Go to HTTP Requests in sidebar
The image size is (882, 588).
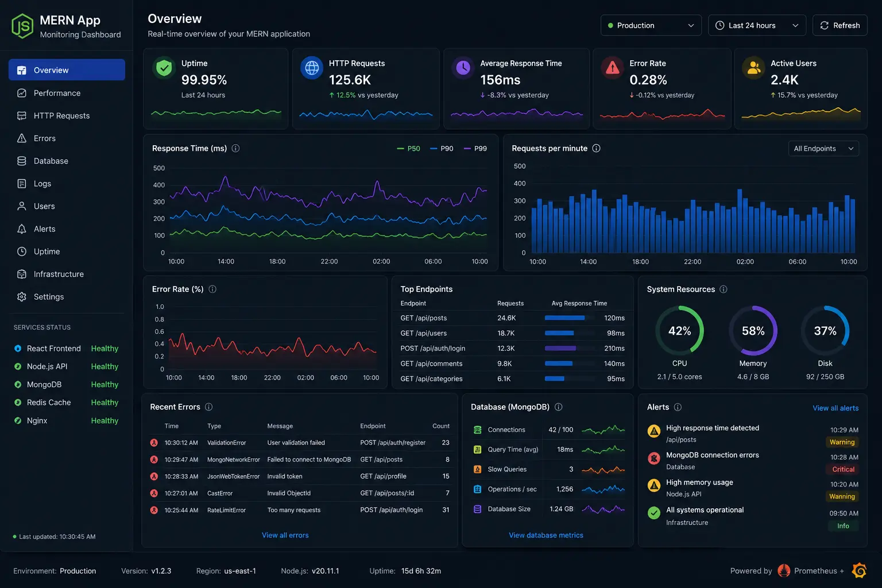pos(67,115)
